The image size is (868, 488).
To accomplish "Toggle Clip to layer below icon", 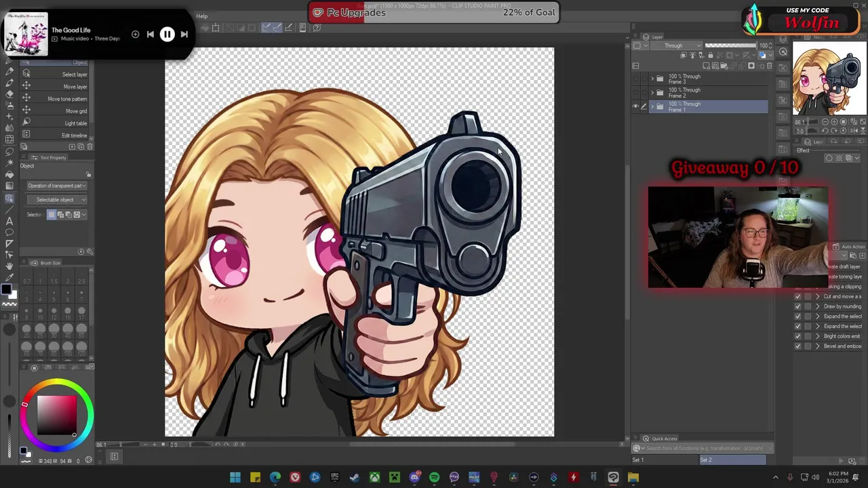I will (x=684, y=55).
